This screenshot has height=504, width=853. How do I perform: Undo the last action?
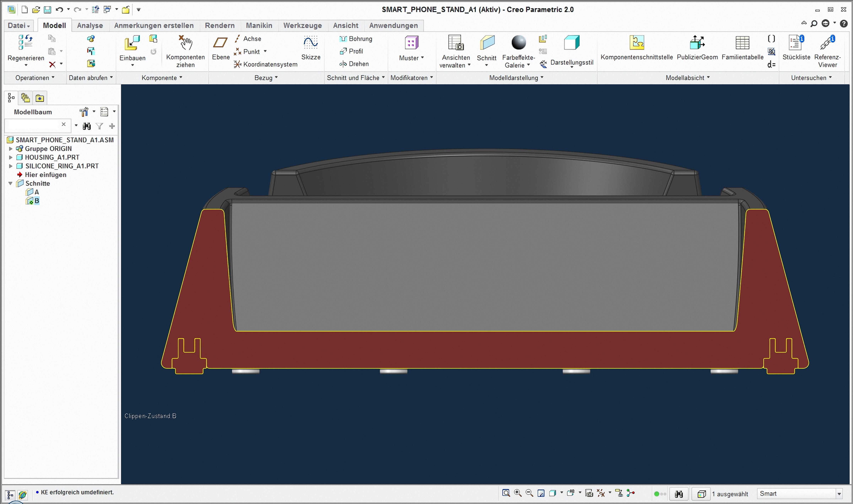click(x=59, y=9)
